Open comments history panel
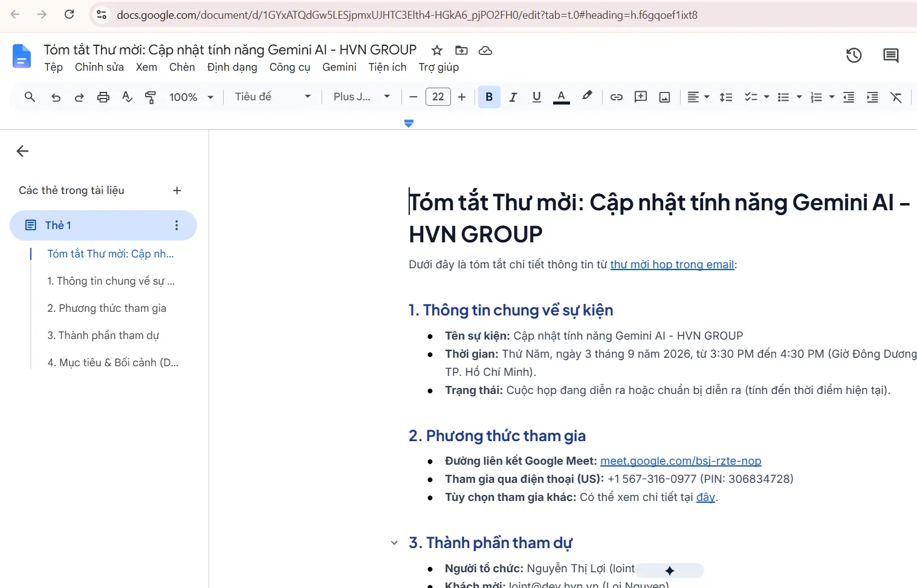 click(890, 56)
